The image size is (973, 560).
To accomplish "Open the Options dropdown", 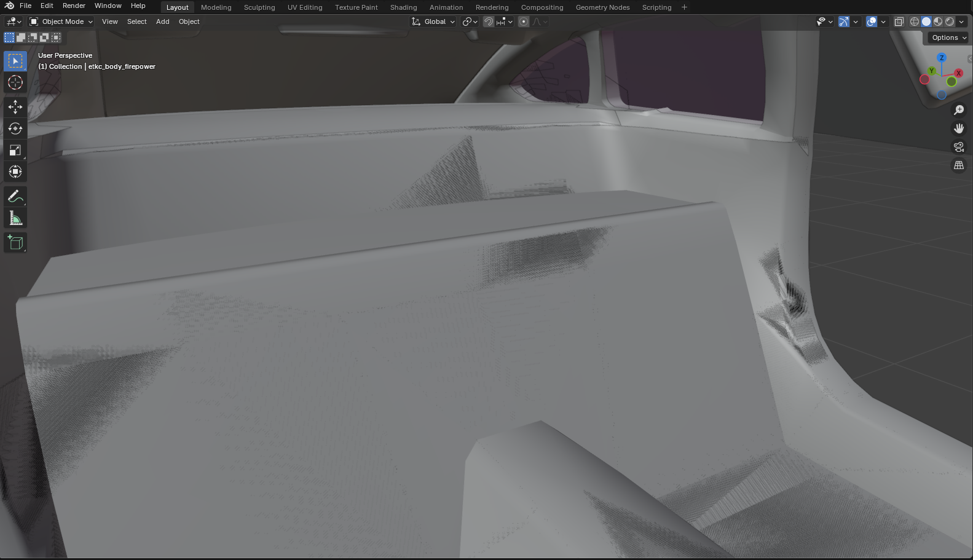I will pos(948,37).
